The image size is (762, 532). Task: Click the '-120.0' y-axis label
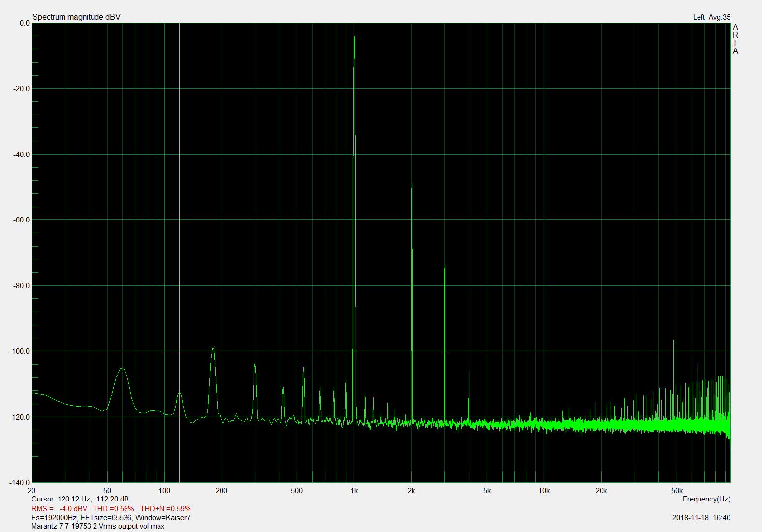(21, 417)
